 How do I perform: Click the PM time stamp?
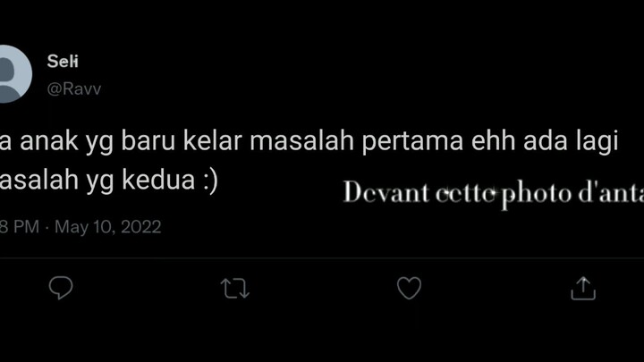click(20, 227)
